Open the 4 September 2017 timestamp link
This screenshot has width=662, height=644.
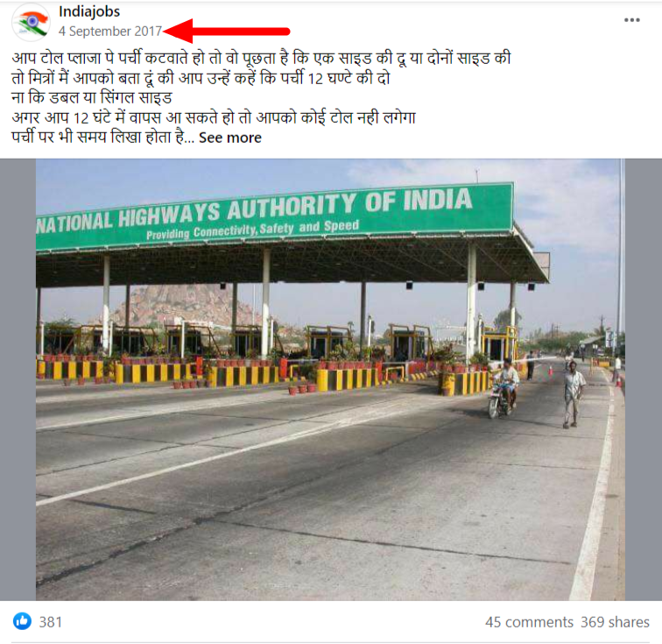[109, 32]
